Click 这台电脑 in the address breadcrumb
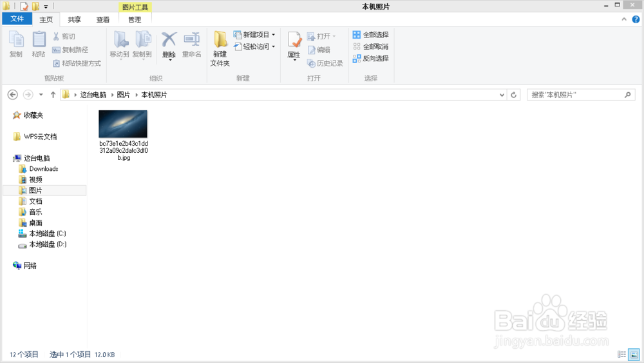The image size is (644, 363). (93, 95)
